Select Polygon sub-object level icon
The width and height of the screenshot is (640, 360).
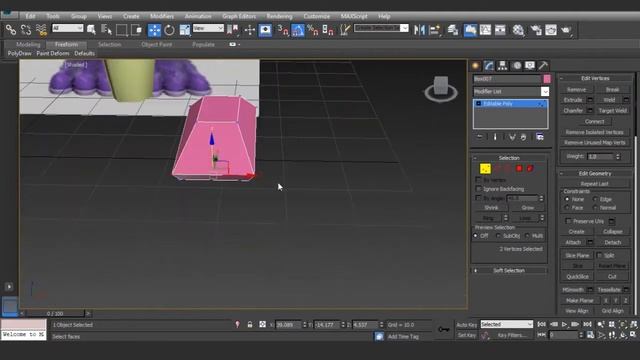pyautogui.click(x=519, y=168)
